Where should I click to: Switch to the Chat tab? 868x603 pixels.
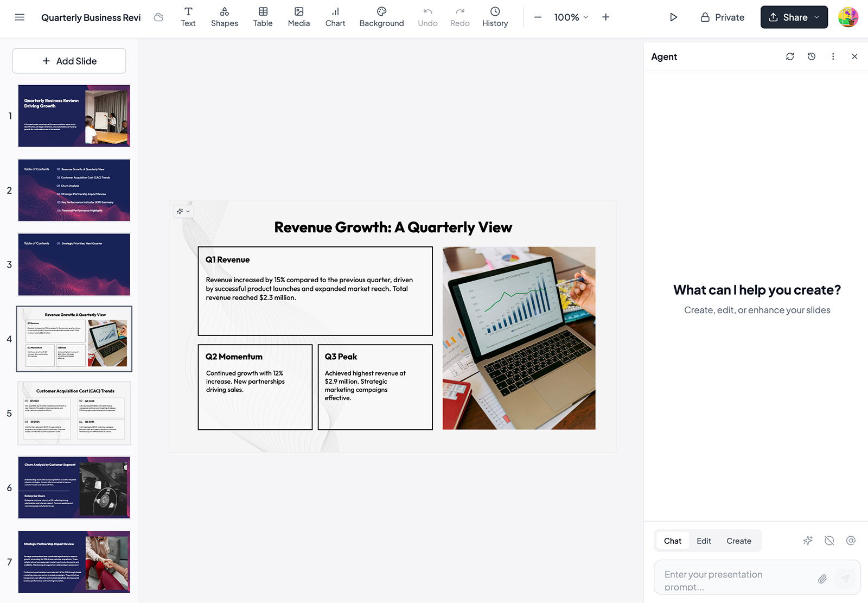point(673,541)
